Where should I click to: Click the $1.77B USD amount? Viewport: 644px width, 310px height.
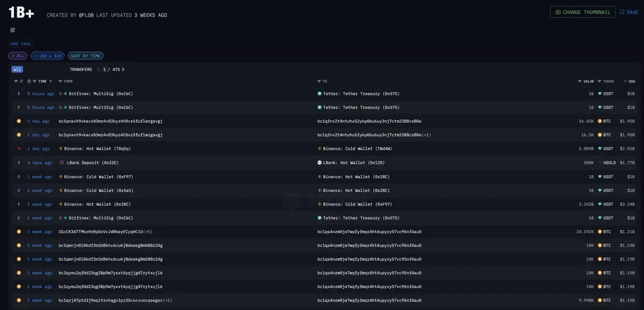(627, 163)
